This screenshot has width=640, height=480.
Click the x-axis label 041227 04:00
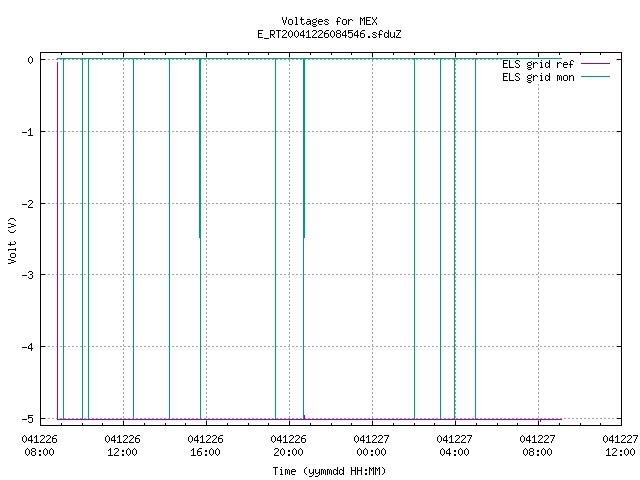click(454, 446)
